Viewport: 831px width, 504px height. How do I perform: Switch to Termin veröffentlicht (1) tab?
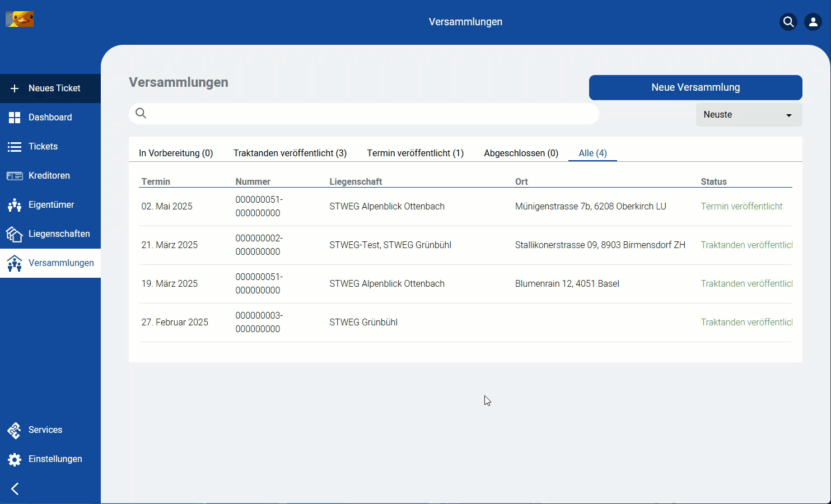pyautogui.click(x=415, y=153)
